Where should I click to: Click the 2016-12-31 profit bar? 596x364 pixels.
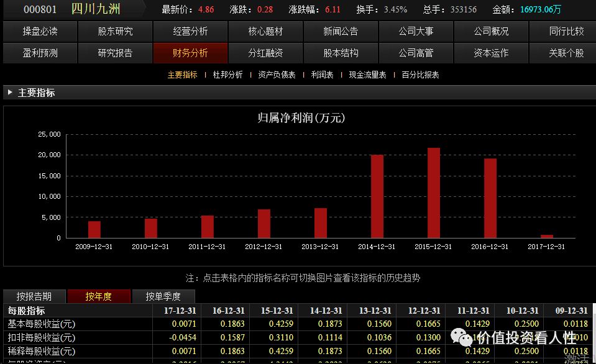point(490,198)
